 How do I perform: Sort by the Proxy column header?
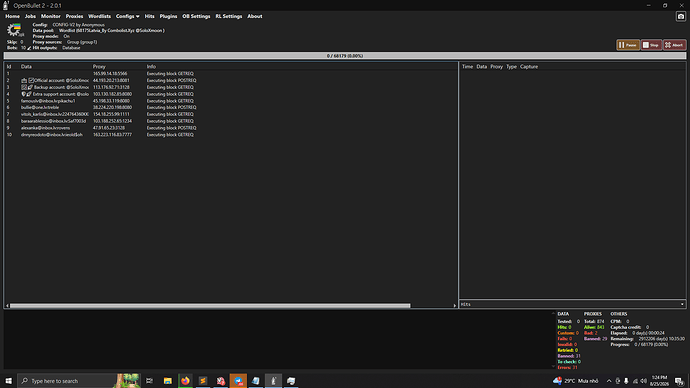pos(99,67)
